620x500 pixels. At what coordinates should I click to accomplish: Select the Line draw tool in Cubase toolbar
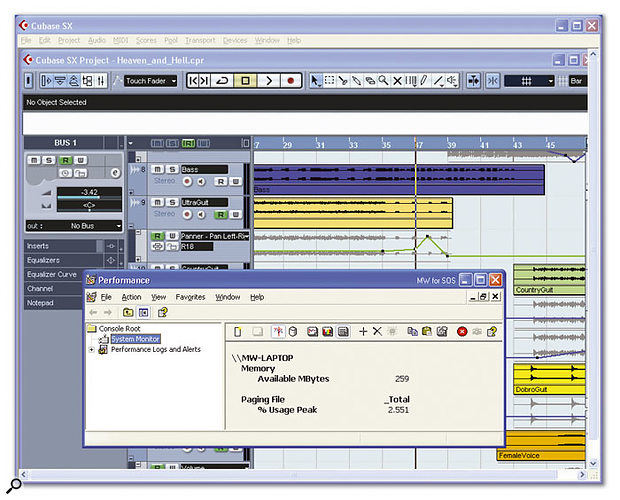438,81
